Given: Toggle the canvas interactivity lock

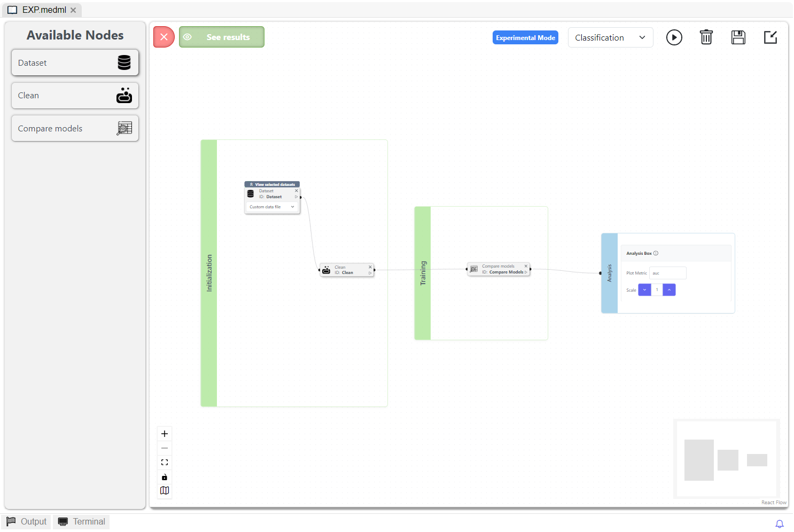Looking at the screenshot, I should [x=165, y=477].
